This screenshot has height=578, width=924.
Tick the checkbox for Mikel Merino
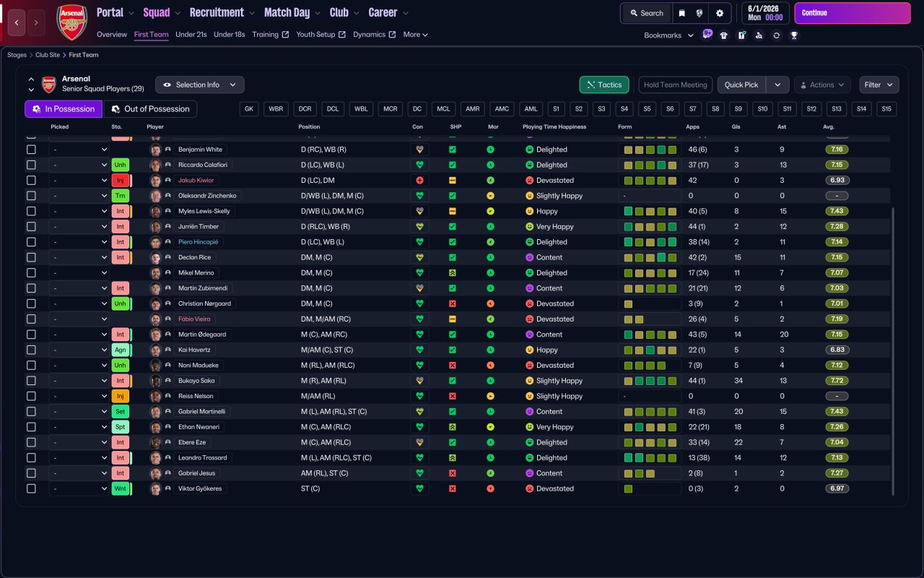coord(31,273)
